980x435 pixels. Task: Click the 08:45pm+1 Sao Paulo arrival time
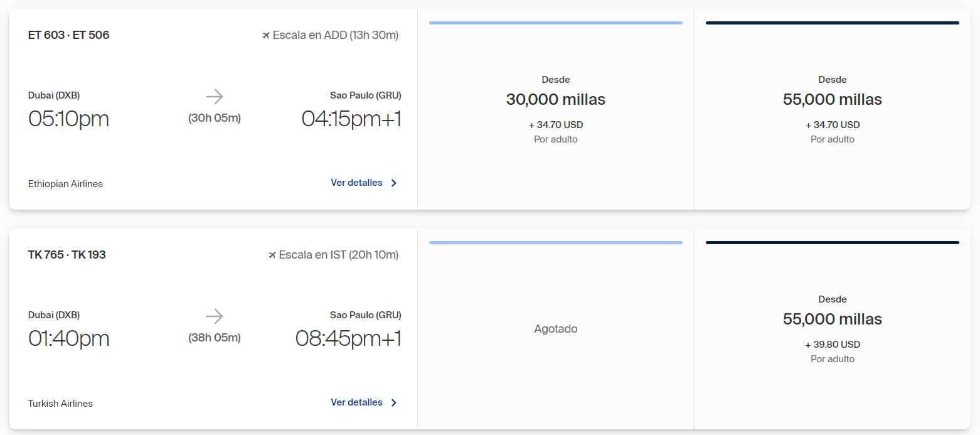tap(348, 338)
